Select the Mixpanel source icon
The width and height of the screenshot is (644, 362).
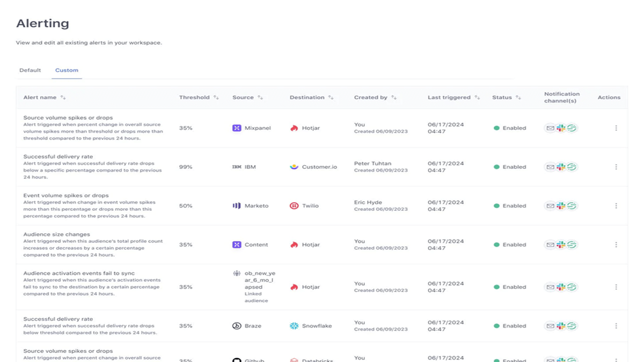point(236,128)
